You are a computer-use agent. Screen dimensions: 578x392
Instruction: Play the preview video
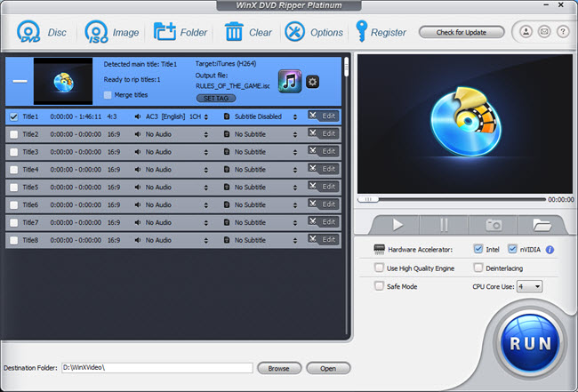(397, 224)
